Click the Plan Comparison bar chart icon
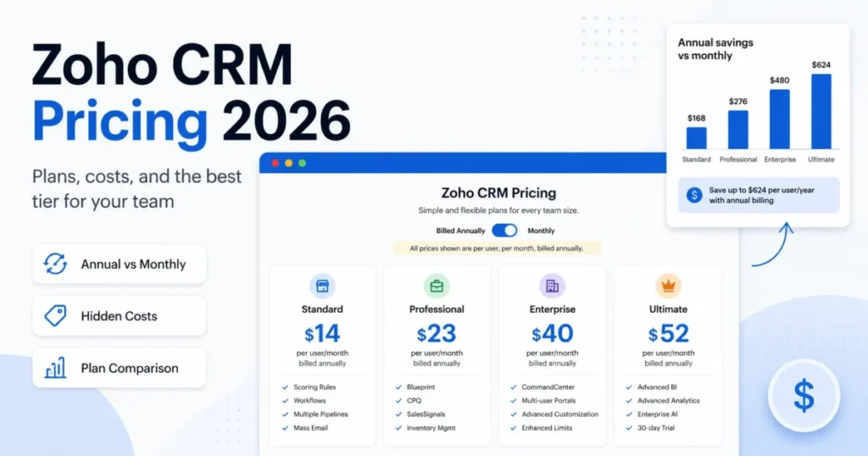This screenshot has height=456, width=868. click(55, 368)
